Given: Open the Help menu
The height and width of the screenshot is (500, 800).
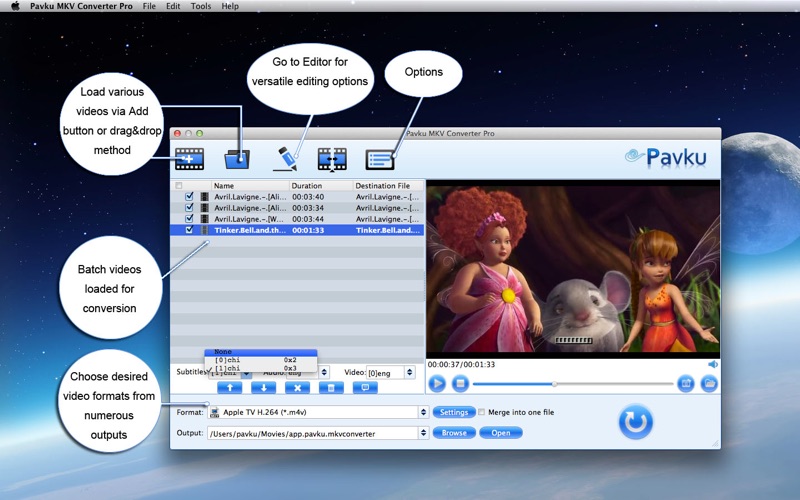Looking at the screenshot, I should point(230,6).
